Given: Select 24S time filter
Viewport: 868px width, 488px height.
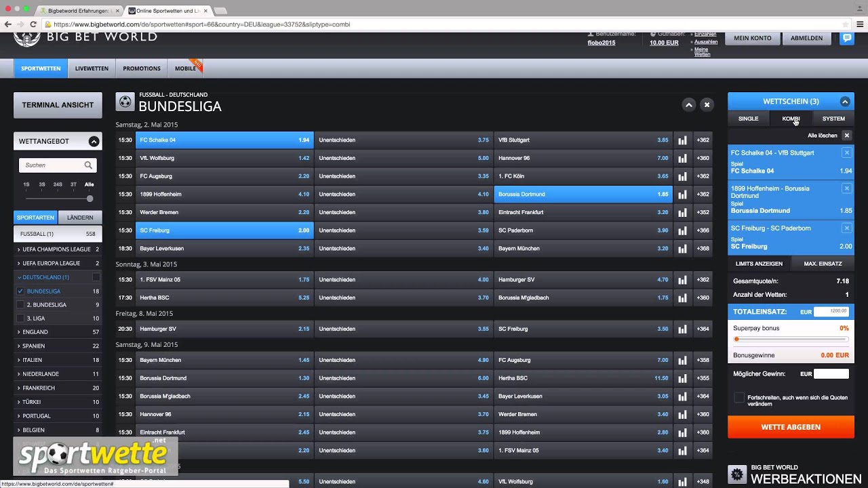Looking at the screenshot, I should (58, 184).
